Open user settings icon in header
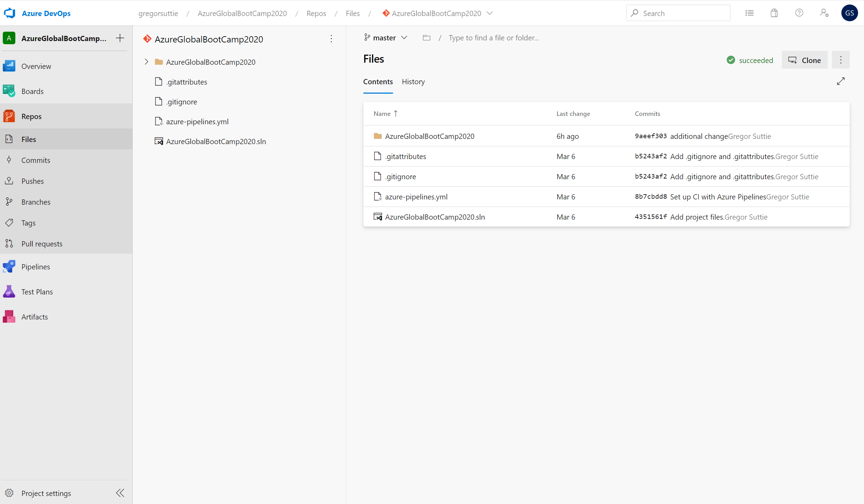This screenshot has height=504, width=864. click(824, 13)
